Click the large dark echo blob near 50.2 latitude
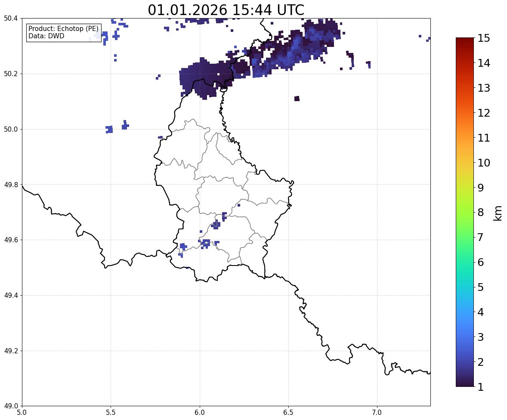 (207, 77)
